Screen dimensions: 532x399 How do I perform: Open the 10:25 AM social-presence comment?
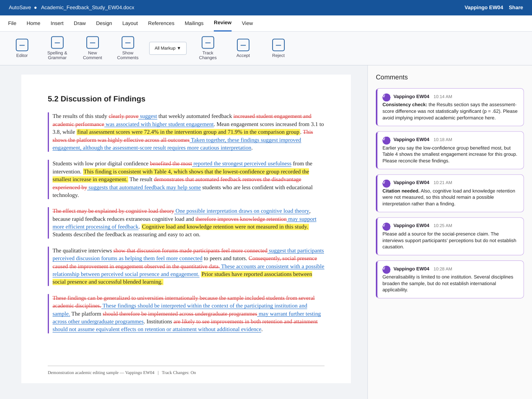(450, 236)
